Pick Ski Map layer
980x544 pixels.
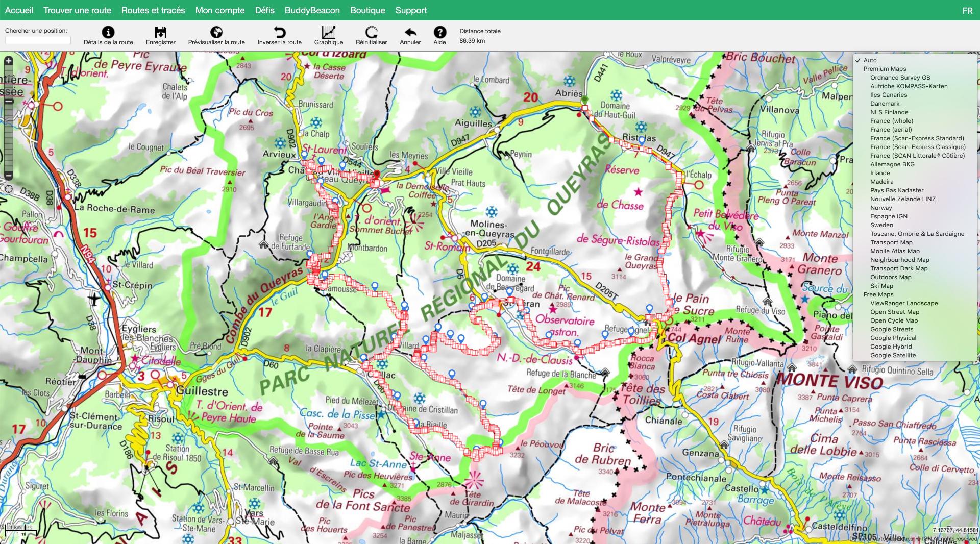(x=881, y=286)
